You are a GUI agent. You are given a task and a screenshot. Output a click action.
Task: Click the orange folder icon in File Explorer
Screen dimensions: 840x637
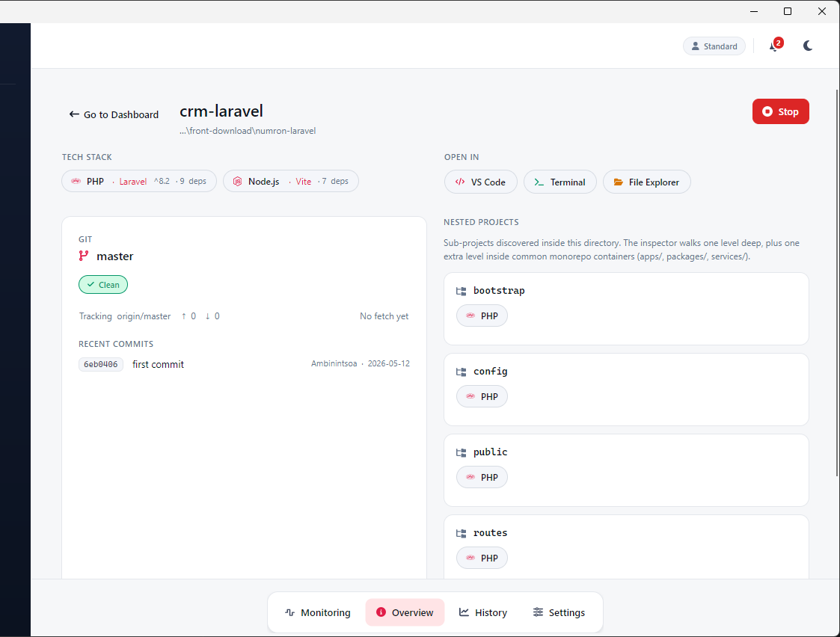tap(618, 182)
